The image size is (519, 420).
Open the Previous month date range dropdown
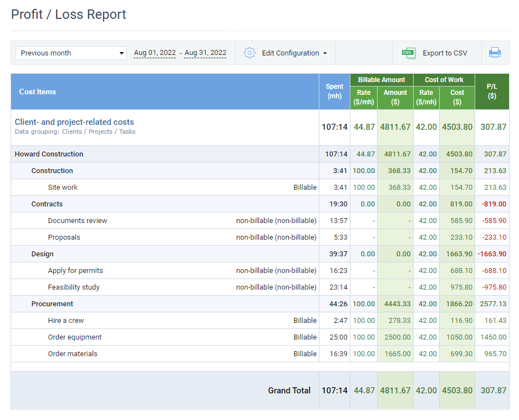(x=71, y=53)
